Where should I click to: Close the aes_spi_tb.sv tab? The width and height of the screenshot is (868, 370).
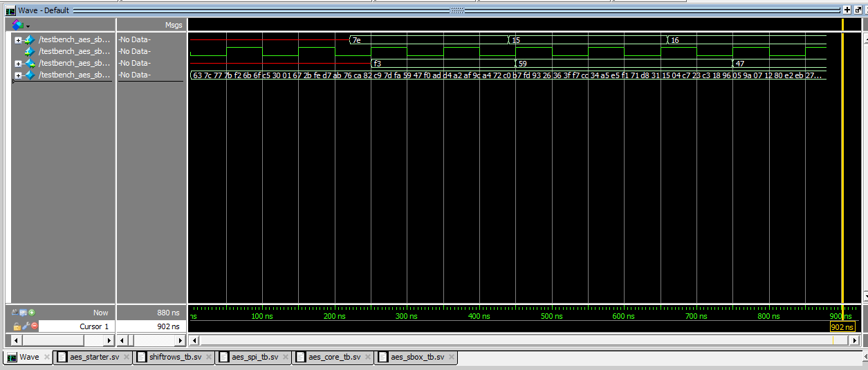286,358
